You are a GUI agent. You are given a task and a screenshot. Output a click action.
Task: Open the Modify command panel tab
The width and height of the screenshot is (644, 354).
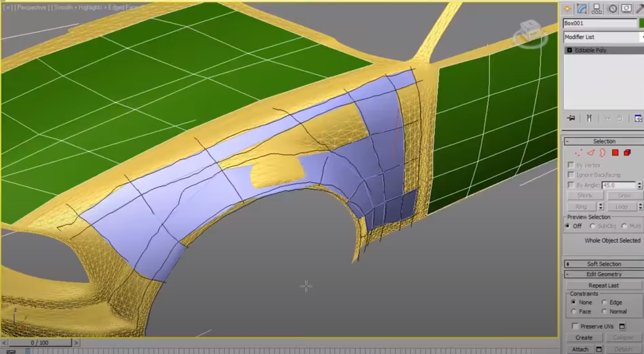[x=582, y=9]
